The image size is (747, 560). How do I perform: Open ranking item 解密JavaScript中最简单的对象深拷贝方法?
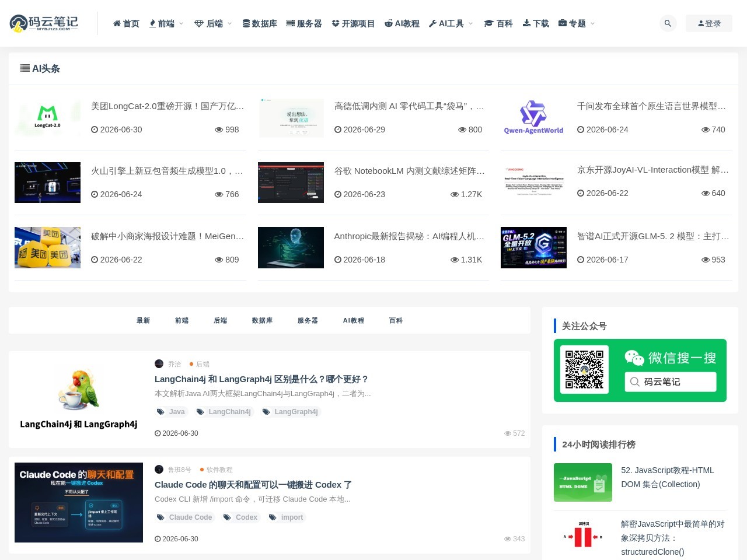pyautogui.click(x=673, y=538)
